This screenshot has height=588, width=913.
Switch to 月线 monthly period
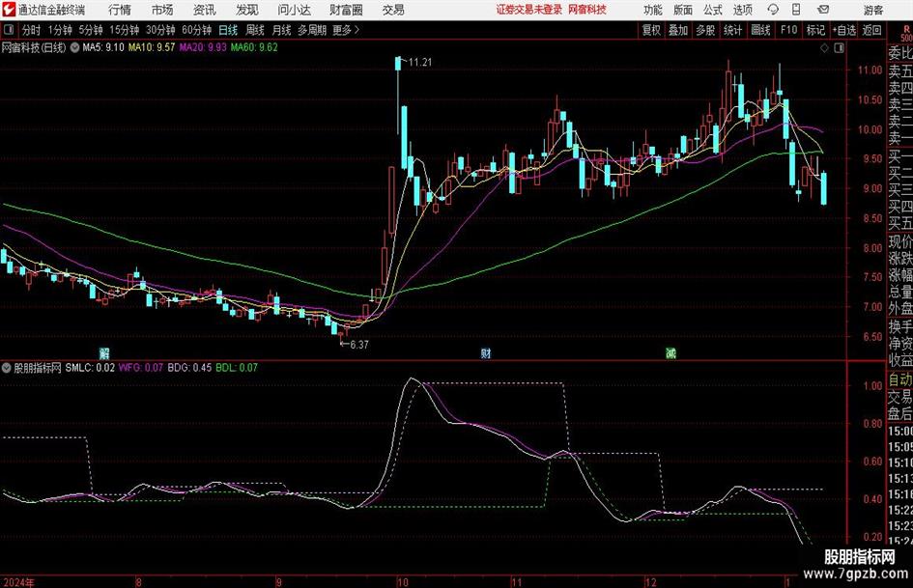pyautogui.click(x=282, y=30)
